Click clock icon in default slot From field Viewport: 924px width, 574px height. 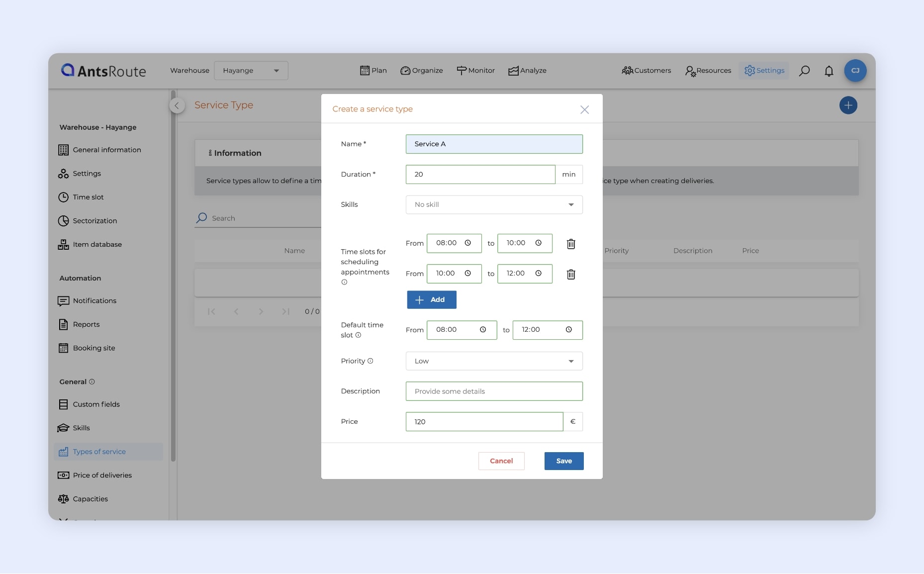click(482, 330)
